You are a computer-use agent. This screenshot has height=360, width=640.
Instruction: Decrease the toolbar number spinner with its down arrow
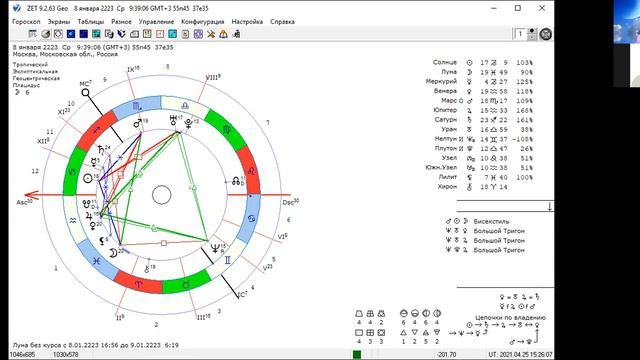click(531, 37)
